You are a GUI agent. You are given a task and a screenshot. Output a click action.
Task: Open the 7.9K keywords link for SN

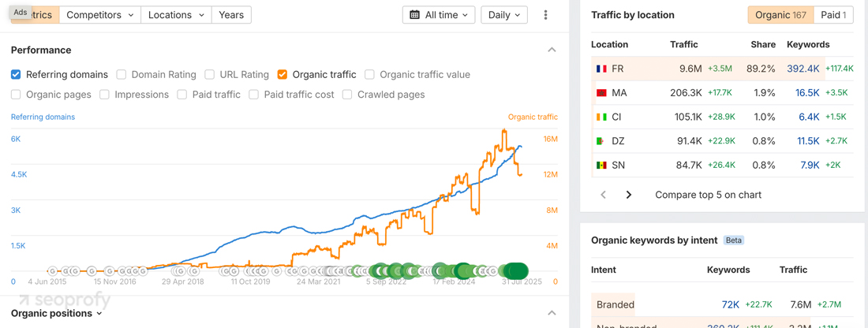coord(810,165)
